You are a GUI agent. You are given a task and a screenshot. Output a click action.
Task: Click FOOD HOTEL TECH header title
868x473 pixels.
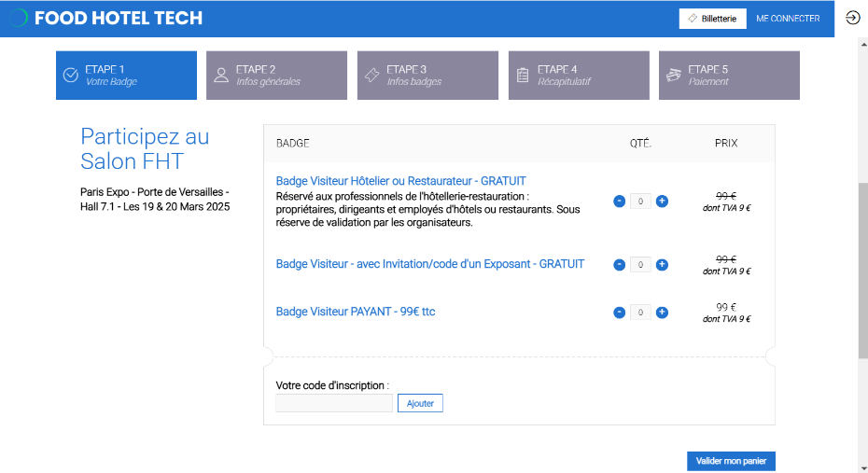[119, 18]
